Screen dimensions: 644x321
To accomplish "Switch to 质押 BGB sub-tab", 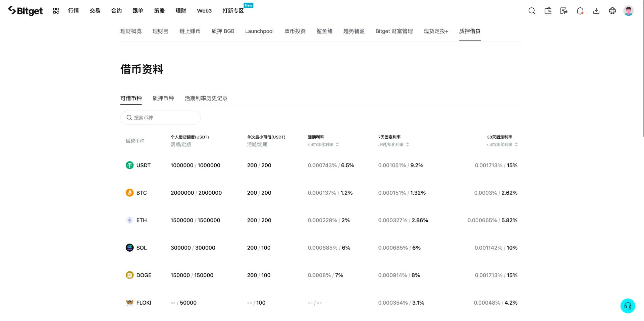I will point(223,31).
